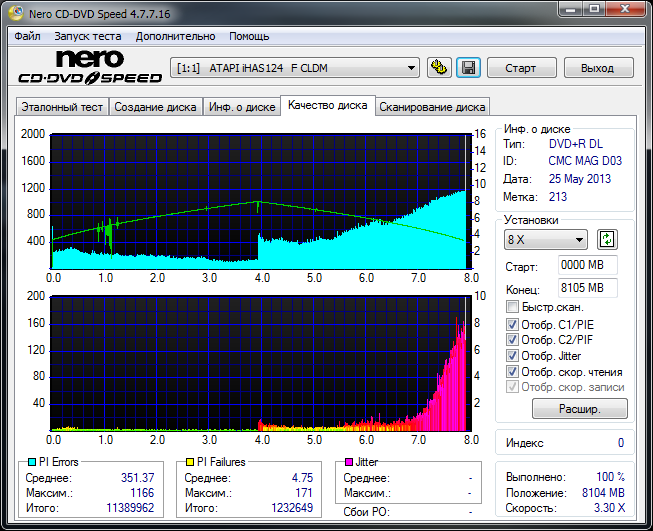Click the PI Failures average 4.75
The width and height of the screenshot is (653, 531).
[302, 478]
